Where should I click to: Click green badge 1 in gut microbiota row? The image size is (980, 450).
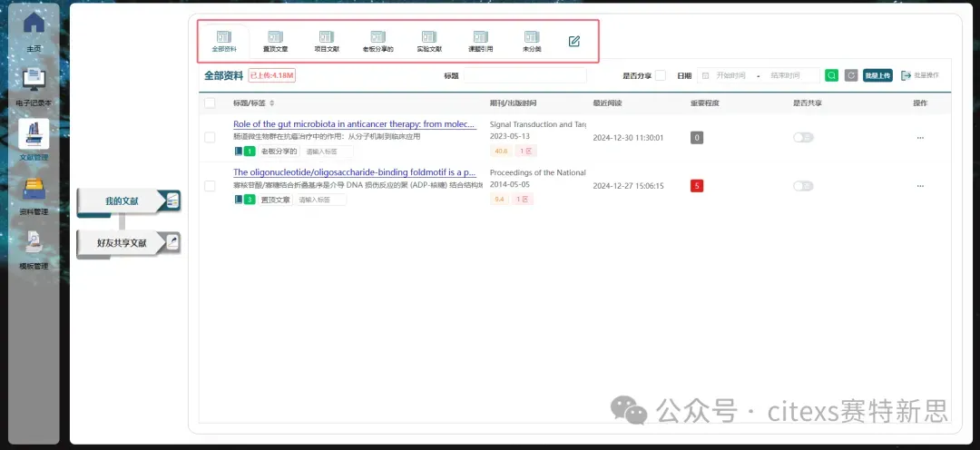coord(250,152)
